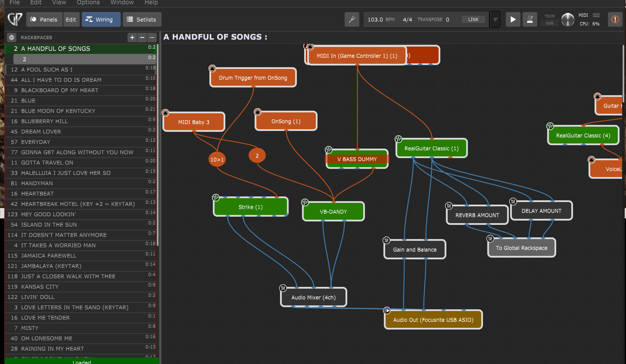Open the wrench settings tool

click(352, 19)
